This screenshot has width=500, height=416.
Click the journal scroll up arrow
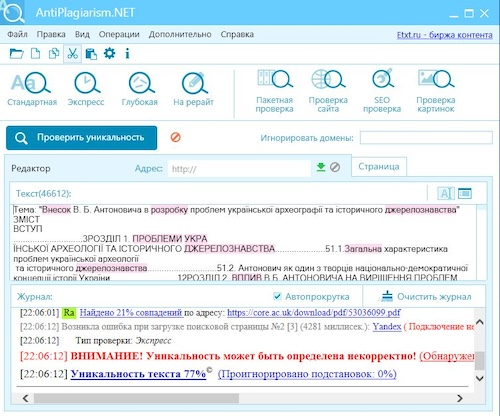pos(479,322)
